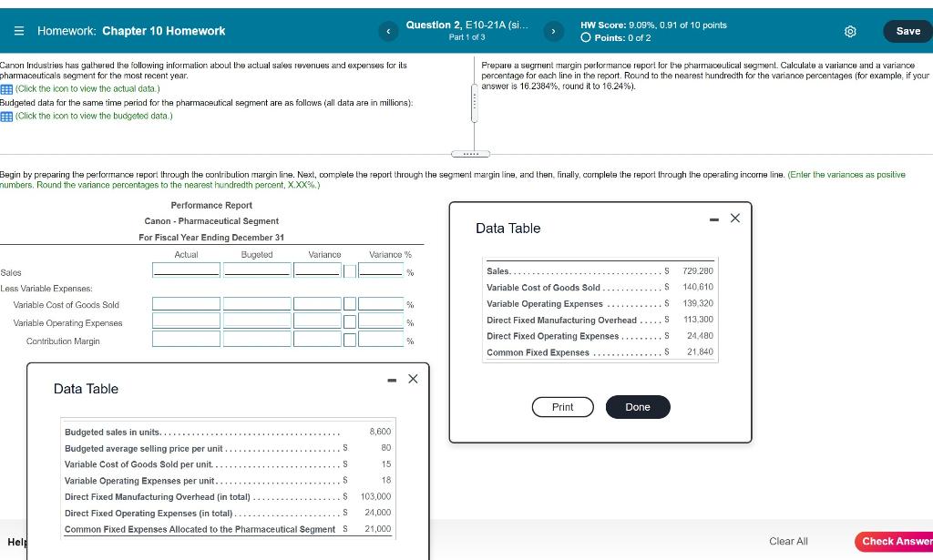This screenshot has width=933, height=560.
Task: Click Variable Cost of Goods Sold Actual field
Action: pos(186,304)
